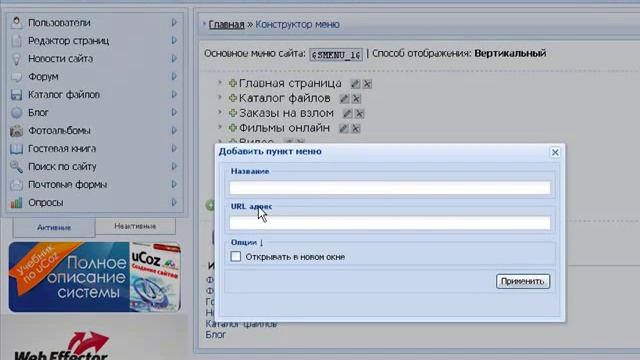Open Фотоальбомы module in sidebar

[59, 131]
